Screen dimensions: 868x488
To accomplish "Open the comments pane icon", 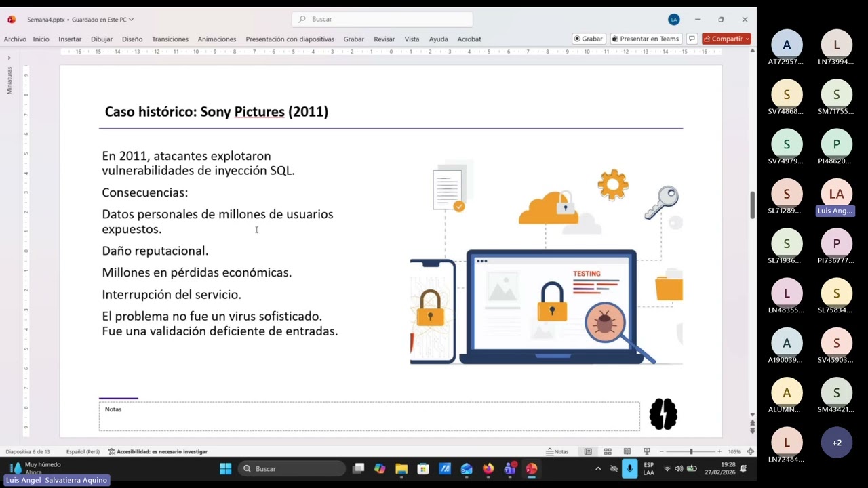I will pyautogui.click(x=692, y=39).
